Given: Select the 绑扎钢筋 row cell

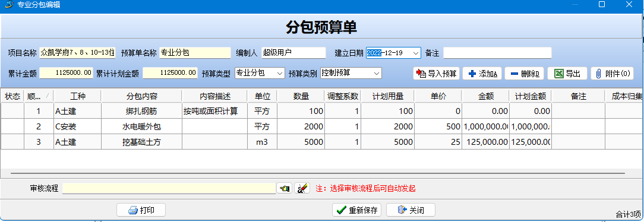Looking at the screenshot, I should click(x=141, y=111).
